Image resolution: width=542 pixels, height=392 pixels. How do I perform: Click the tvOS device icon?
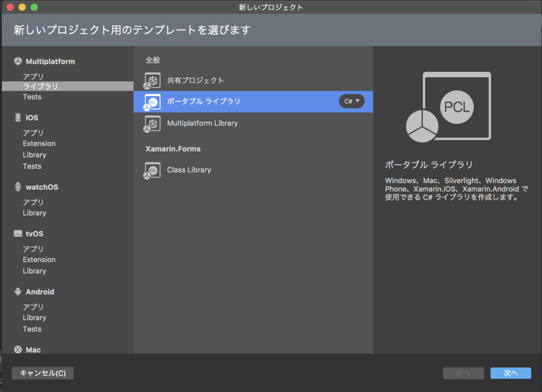[x=18, y=234]
